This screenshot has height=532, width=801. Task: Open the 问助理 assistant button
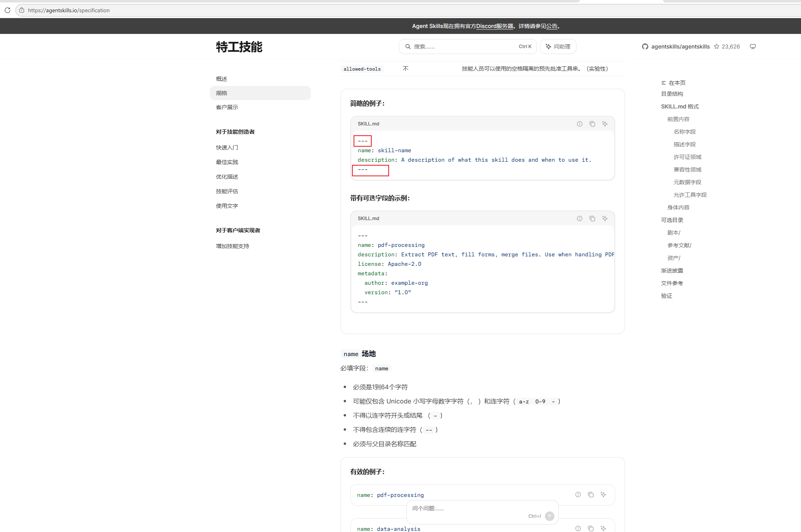[x=558, y=47]
